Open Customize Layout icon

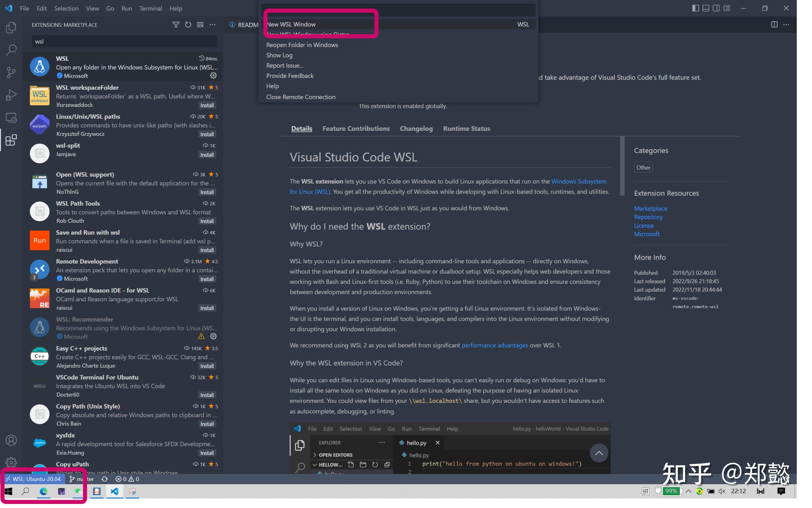(727, 8)
